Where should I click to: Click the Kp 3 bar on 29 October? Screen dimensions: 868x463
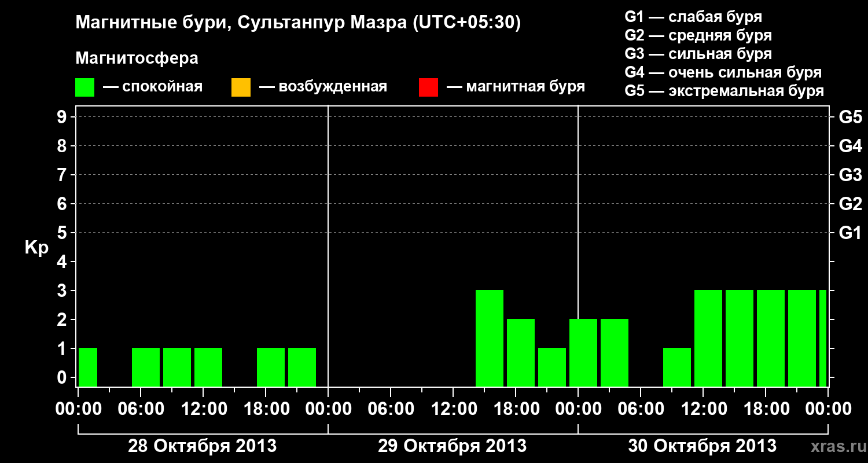(x=490, y=338)
